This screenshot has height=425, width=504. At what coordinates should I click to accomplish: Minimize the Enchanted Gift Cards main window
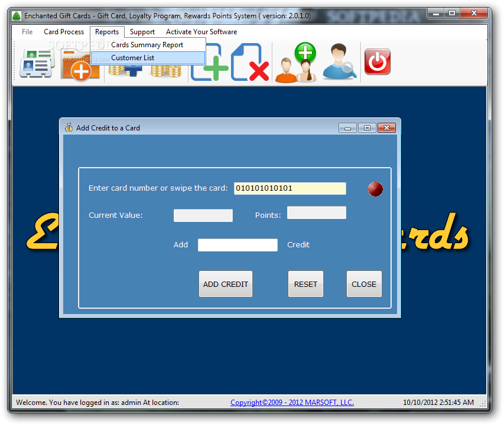(x=436, y=14)
